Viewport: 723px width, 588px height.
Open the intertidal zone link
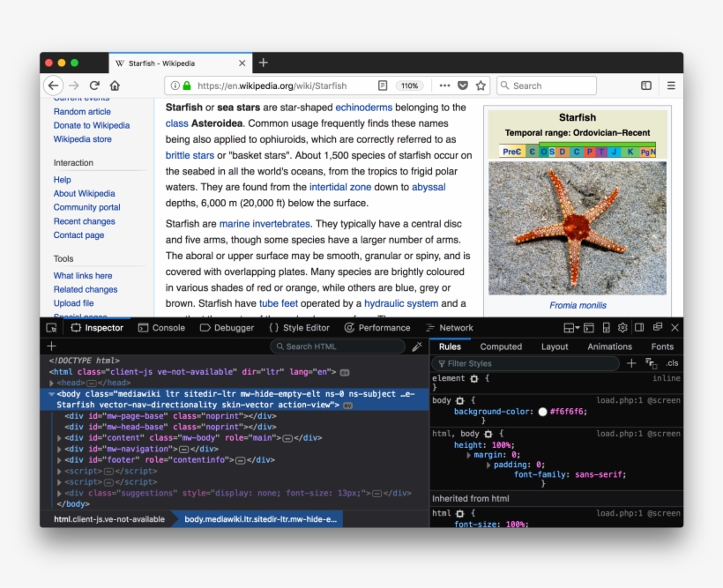[340, 187]
